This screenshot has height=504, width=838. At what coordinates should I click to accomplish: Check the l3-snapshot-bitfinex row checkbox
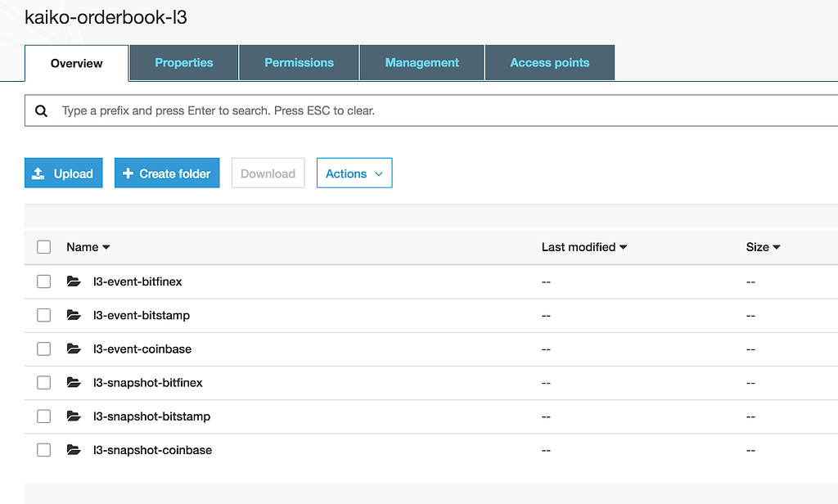click(x=44, y=383)
